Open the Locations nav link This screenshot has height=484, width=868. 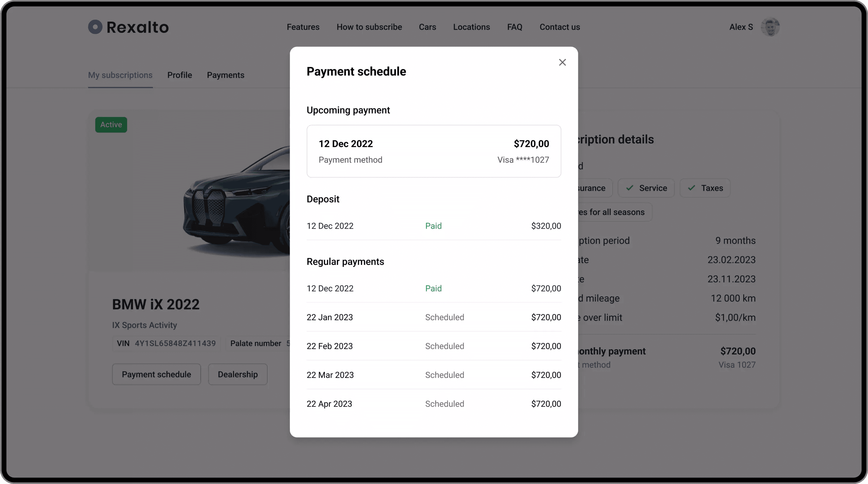coord(471,27)
